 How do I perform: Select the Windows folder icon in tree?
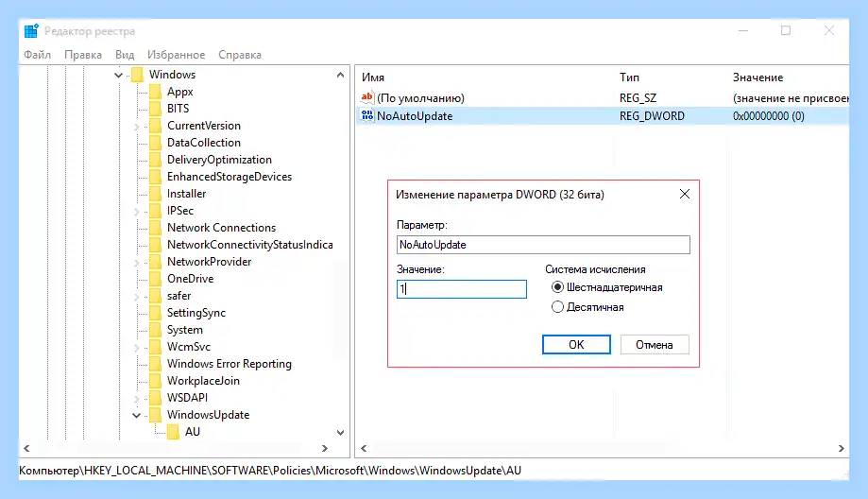137,75
